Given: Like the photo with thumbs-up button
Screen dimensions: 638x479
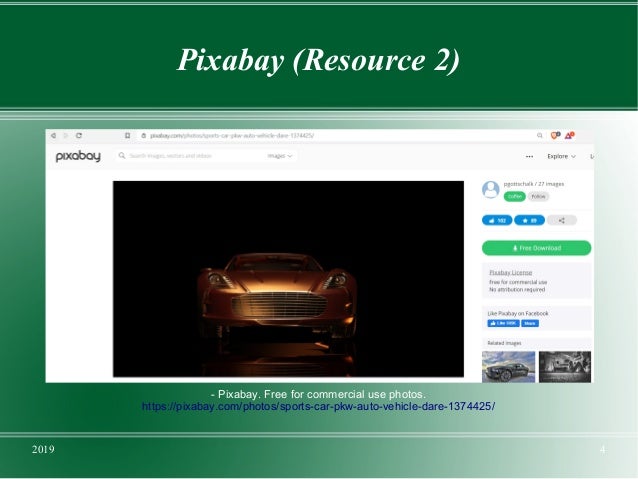Looking at the screenshot, I should 497,220.
